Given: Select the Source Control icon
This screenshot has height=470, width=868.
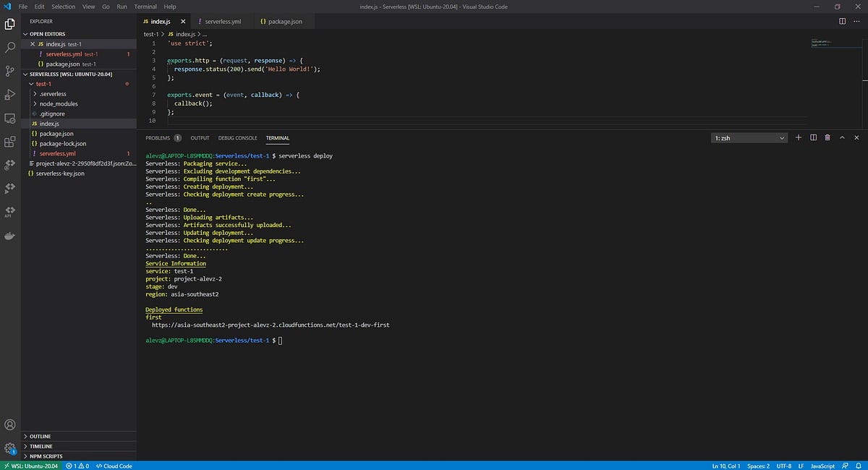Looking at the screenshot, I should point(9,72).
